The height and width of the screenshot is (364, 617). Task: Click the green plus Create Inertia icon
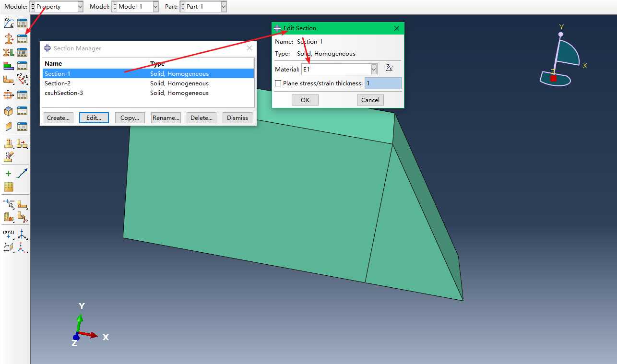pos(8,174)
